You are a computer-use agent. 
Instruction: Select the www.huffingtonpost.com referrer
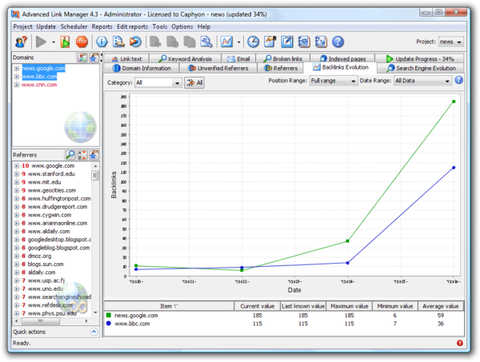pos(59,199)
